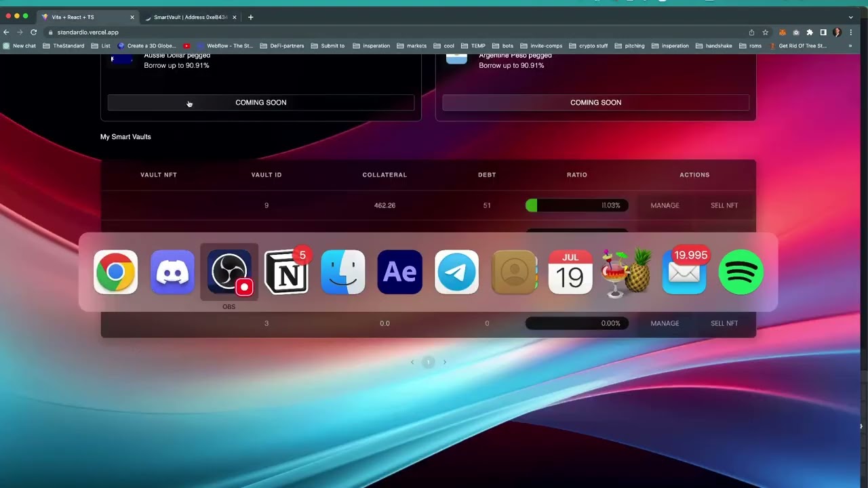Switch to the SmartVault Address tab
Viewport: 868px width, 488px height.
point(191,17)
